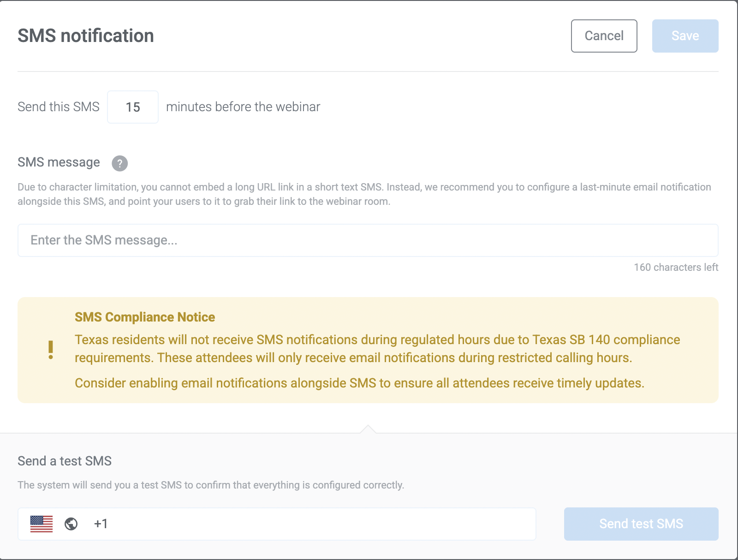
Task: Click the SMS message section label
Action: pyautogui.click(x=58, y=162)
